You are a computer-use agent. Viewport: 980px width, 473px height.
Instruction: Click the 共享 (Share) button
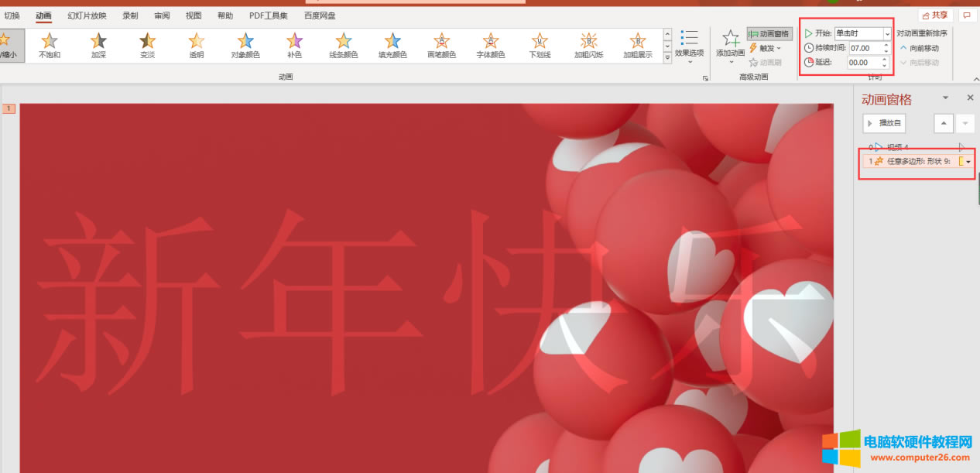tap(935, 15)
